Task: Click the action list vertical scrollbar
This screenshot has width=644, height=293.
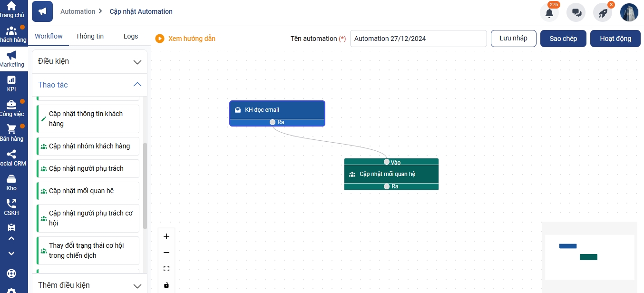Action: [x=145, y=186]
